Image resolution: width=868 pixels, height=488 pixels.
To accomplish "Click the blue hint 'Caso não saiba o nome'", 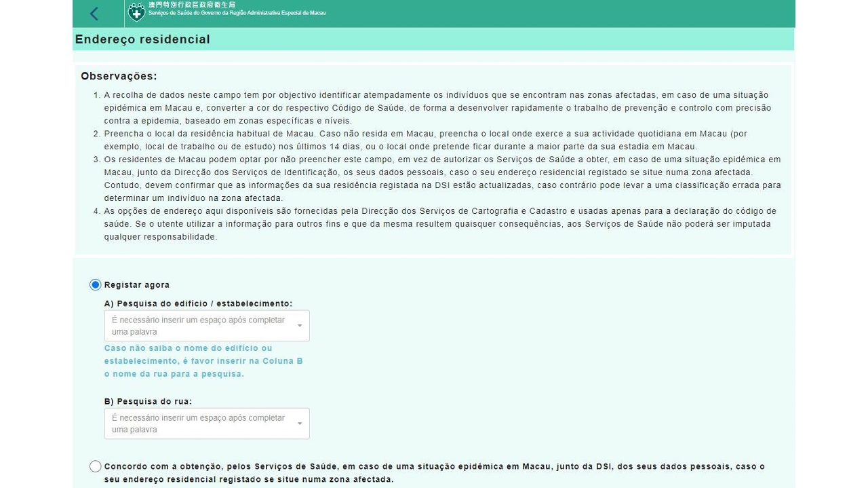I will tap(203, 361).
